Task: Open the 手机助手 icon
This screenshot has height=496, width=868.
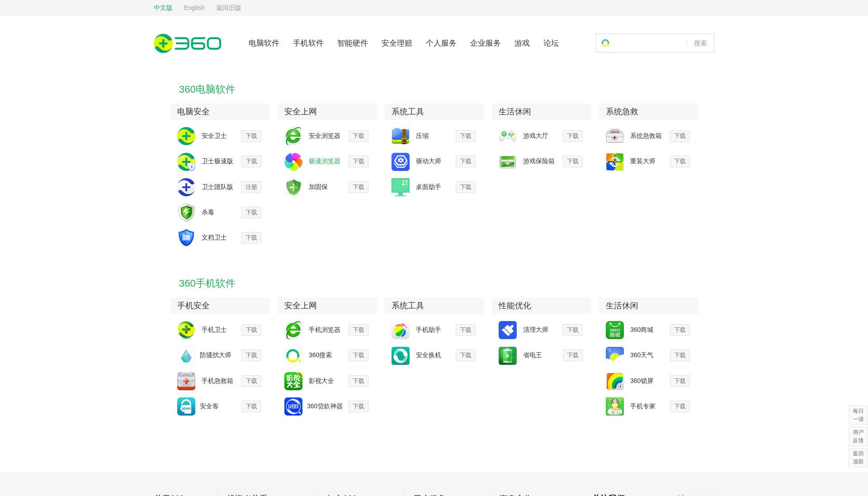Action: click(401, 330)
